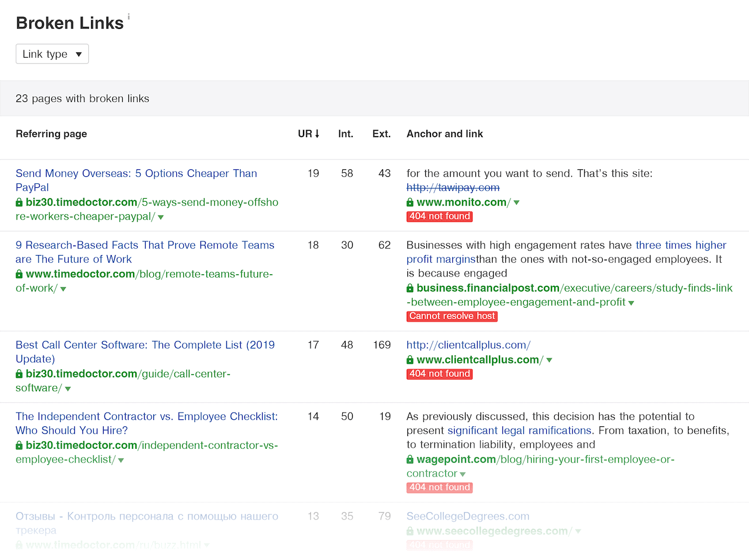The height and width of the screenshot is (560, 749).
Task: Expand dropdown arrow after 5-ways-send-money URL
Action: [x=161, y=217]
